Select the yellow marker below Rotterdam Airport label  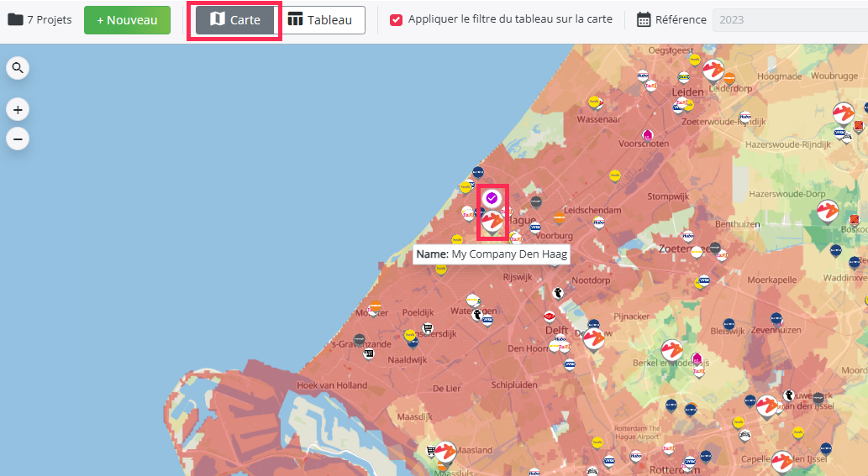pyautogui.click(x=597, y=442)
